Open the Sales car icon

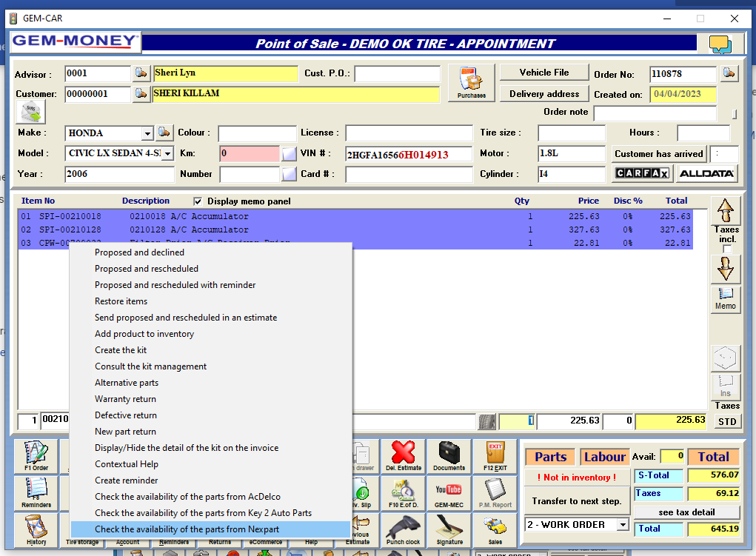pyautogui.click(x=495, y=529)
